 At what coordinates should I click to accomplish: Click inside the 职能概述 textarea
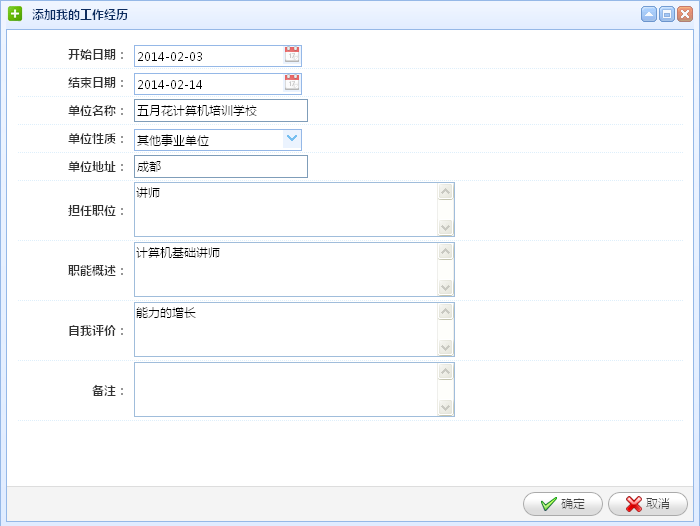(286, 269)
